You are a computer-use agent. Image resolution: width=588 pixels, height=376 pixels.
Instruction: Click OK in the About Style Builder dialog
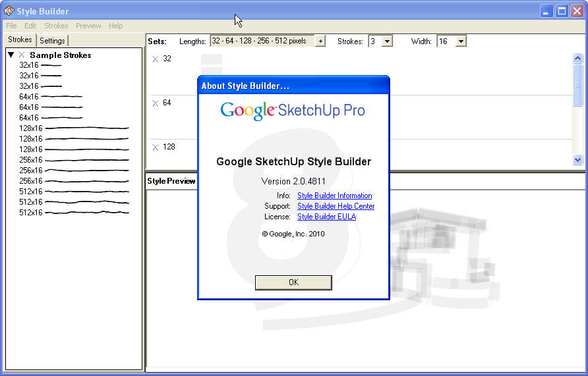click(293, 282)
